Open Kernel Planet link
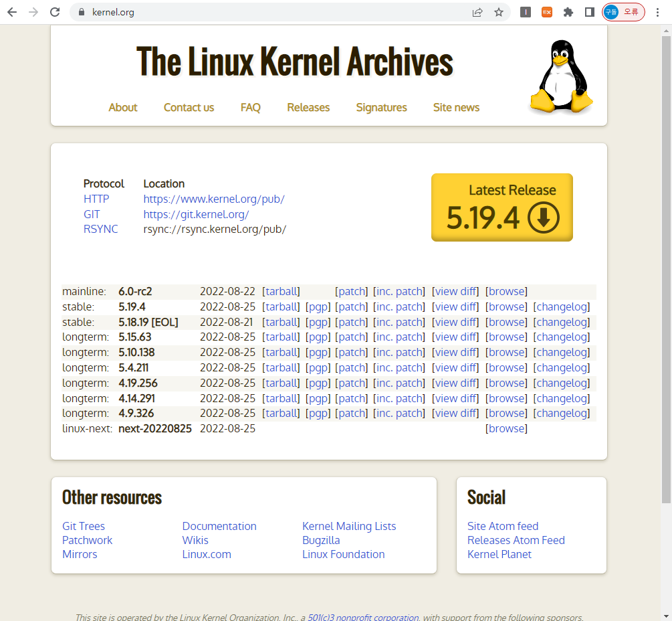 pyautogui.click(x=499, y=555)
